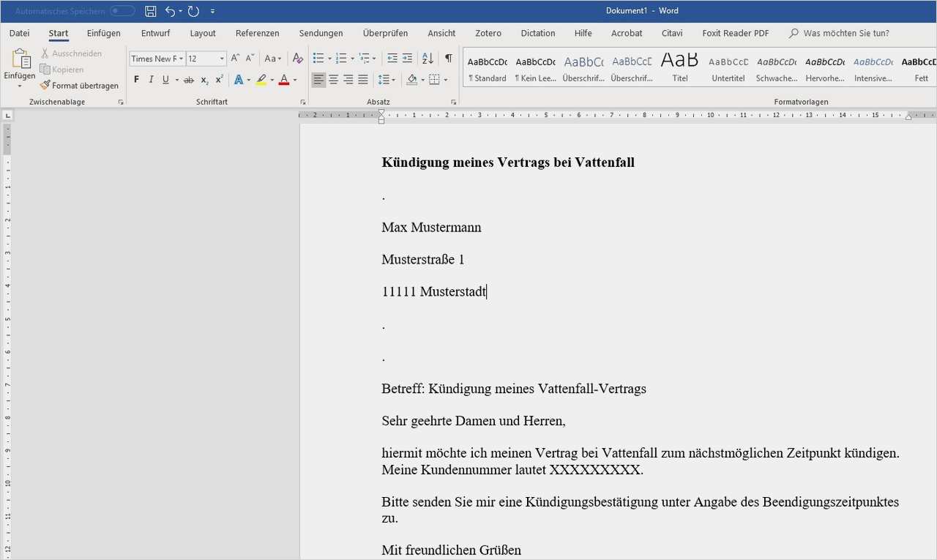Open the Foxit Reader PDF tab

click(736, 33)
